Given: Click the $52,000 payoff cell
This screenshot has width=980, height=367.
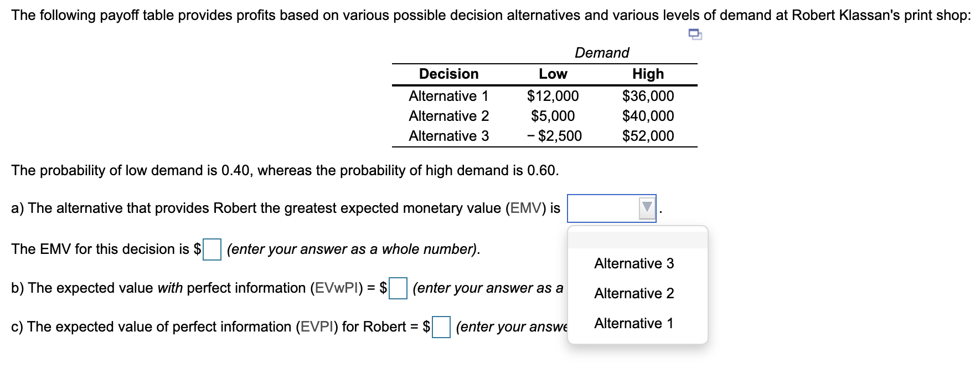Looking at the screenshot, I should pos(648,135).
